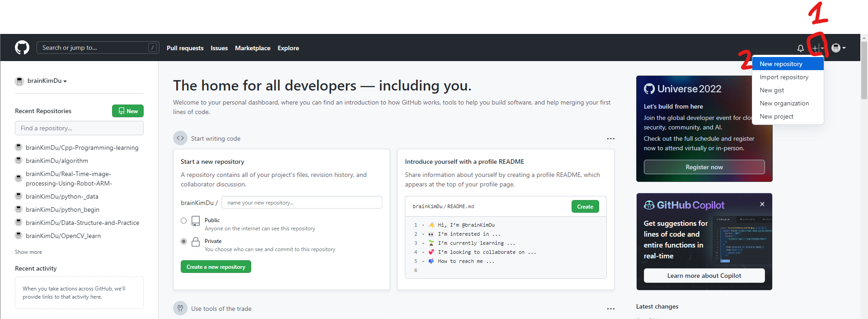868x319 pixels.
Task: Click the avatar icon beside brainKimDu/algorithm
Action: (19, 160)
